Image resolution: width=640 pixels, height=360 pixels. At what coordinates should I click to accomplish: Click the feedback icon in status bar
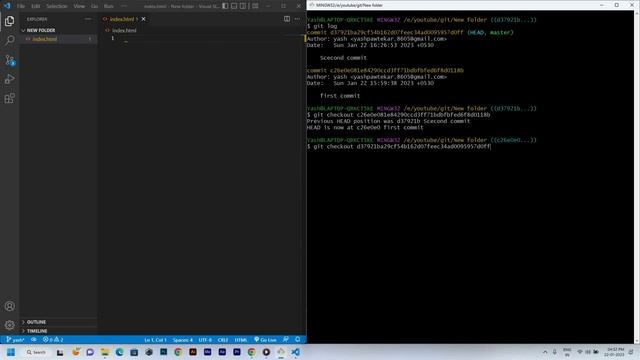pos(286,340)
